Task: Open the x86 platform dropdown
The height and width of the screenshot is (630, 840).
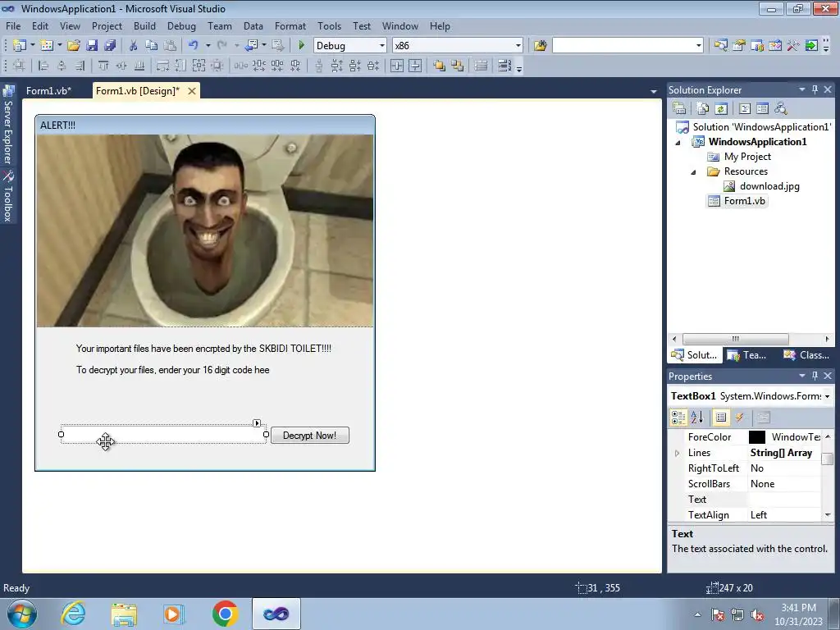Action: click(x=518, y=46)
